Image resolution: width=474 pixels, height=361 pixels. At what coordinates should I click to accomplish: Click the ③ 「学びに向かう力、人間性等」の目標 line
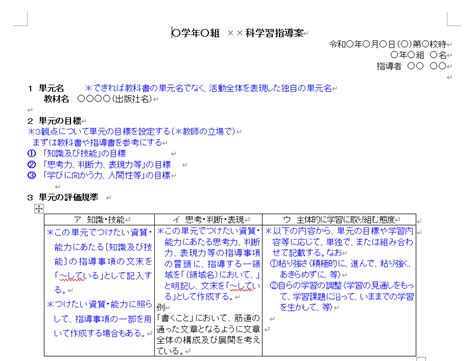coord(99,175)
